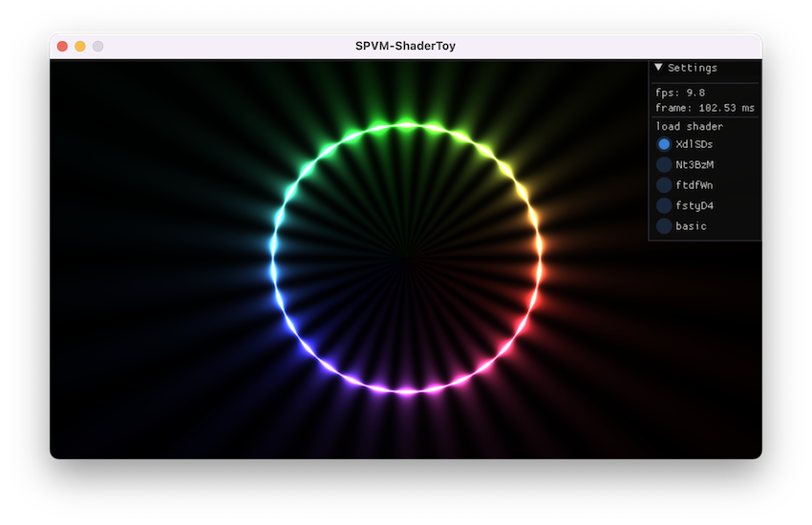
Task: Click the Settings panel header text
Action: [693, 68]
